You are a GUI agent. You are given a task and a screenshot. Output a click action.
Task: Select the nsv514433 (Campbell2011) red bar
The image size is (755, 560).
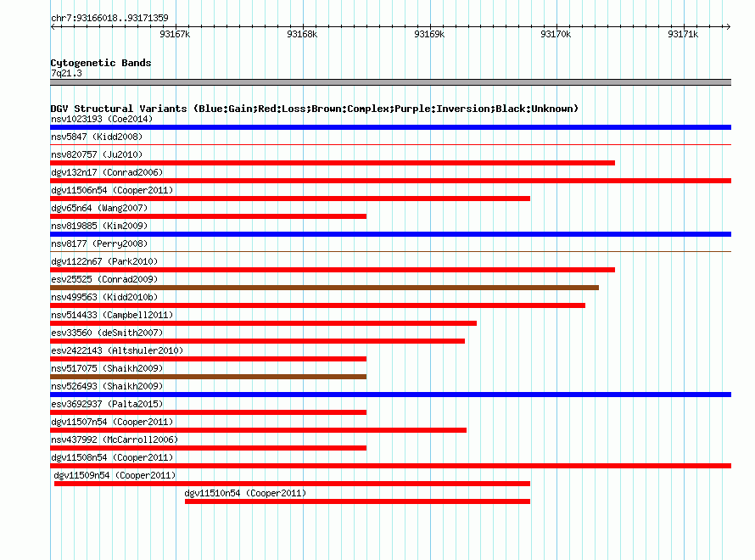pyautogui.click(x=263, y=323)
